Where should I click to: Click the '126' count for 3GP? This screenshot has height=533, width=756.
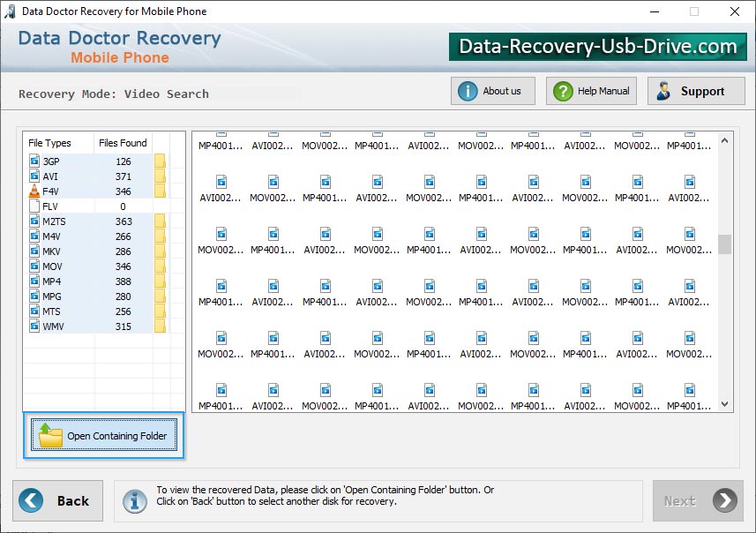pos(123,161)
